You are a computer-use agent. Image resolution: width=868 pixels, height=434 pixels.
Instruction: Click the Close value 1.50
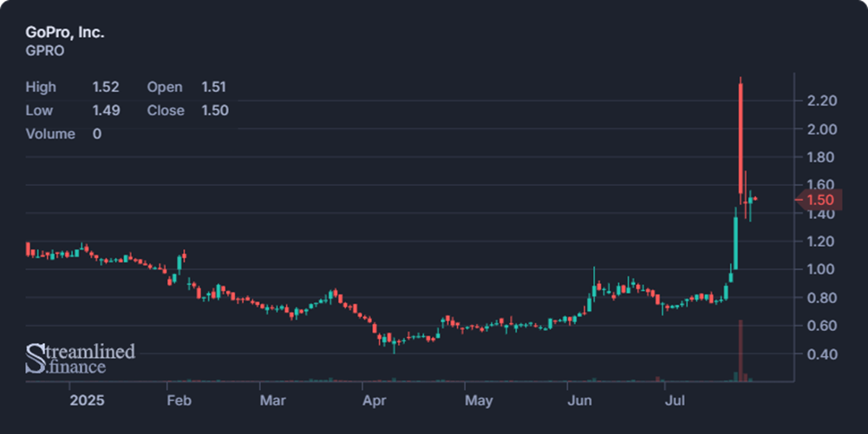(x=215, y=111)
